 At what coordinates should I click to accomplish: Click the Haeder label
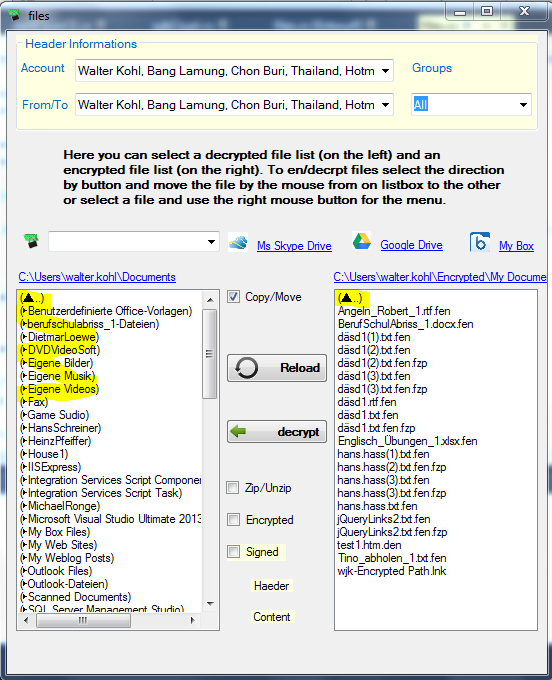click(x=271, y=586)
